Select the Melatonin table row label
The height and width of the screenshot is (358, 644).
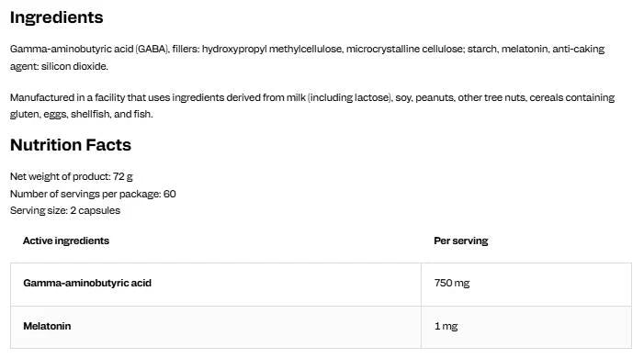coord(47,326)
